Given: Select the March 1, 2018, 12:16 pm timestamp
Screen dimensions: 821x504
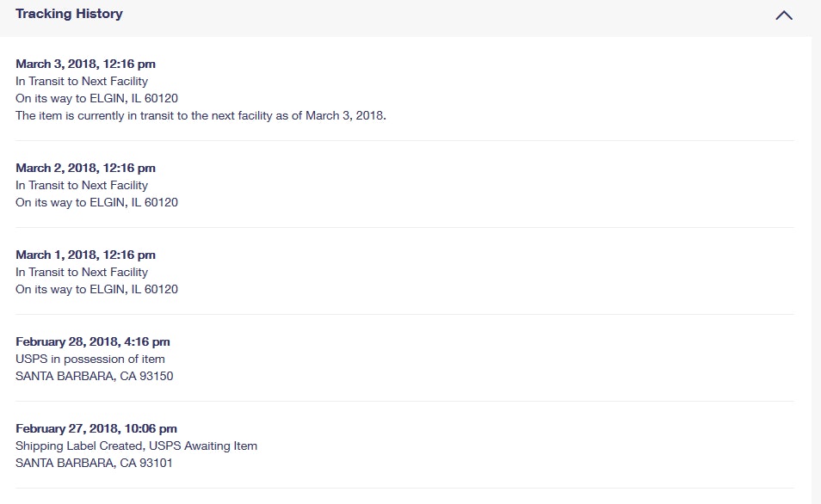Looking at the screenshot, I should click(x=85, y=255).
